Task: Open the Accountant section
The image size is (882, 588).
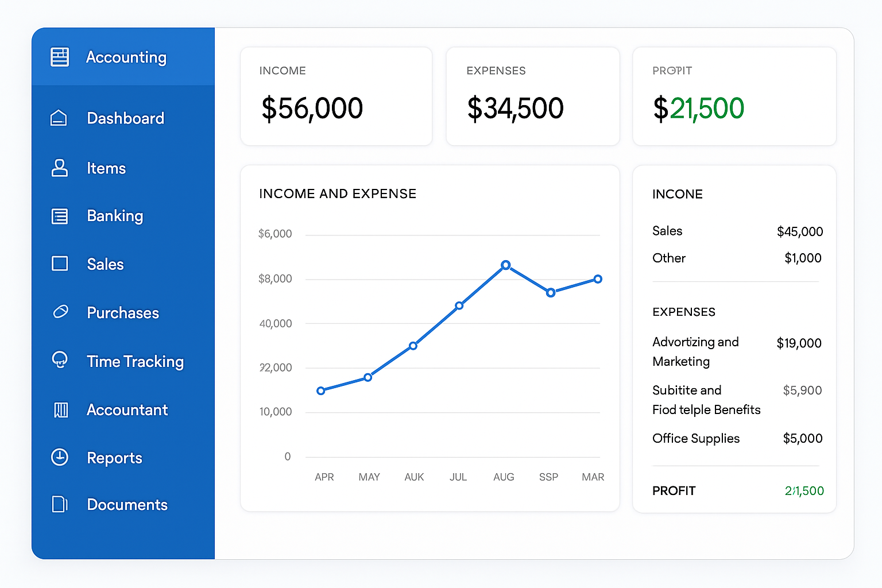Action: point(127,410)
